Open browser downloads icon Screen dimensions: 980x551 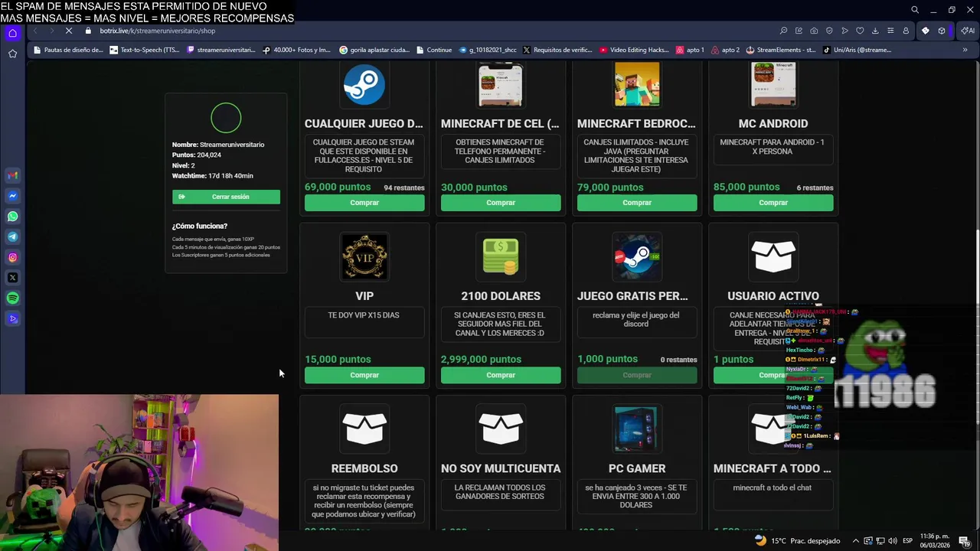(875, 31)
